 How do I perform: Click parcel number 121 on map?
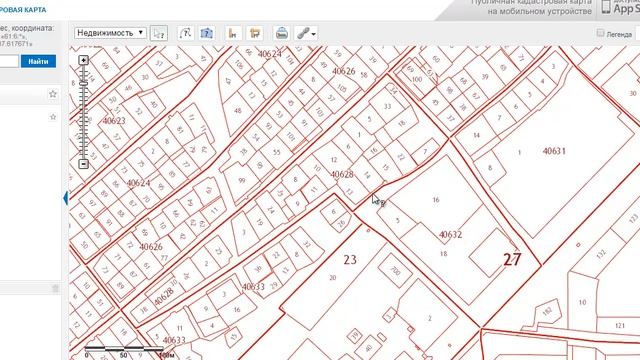point(620,326)
